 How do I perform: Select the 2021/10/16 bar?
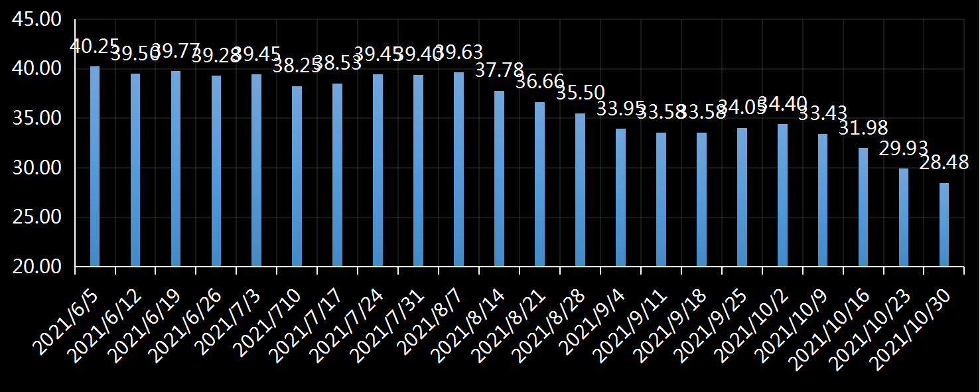tap(863, 207)
